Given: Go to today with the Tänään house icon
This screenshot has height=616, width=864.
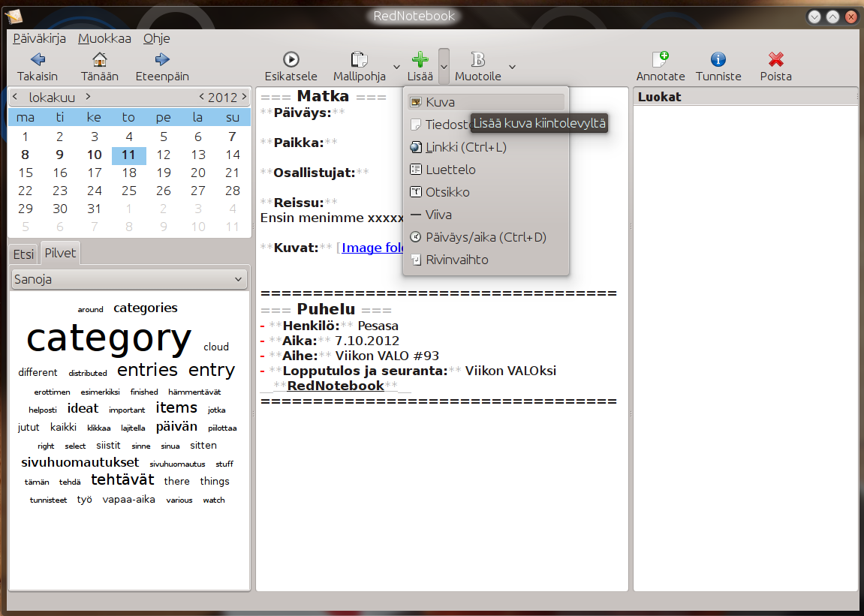Looking at the screenshot, I should pyautogui.click(x=100, y=59).
